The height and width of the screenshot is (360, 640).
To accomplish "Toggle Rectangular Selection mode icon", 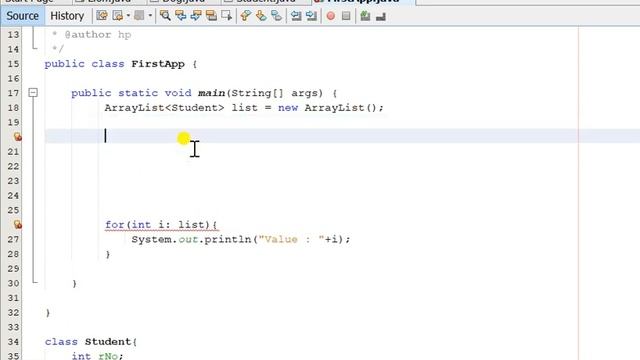I will (226, 16).
